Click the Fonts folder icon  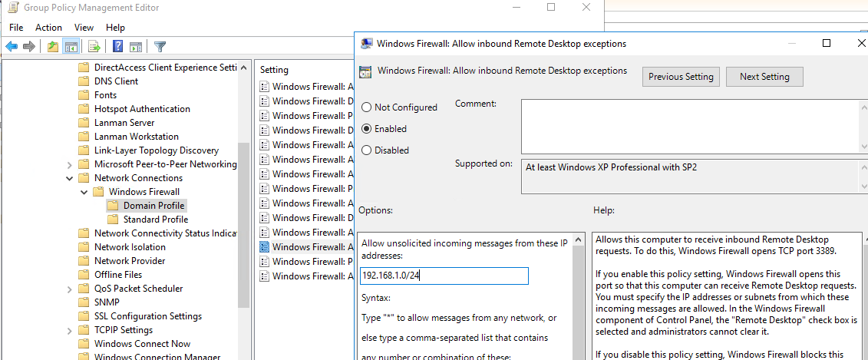(x=84, y=95)
